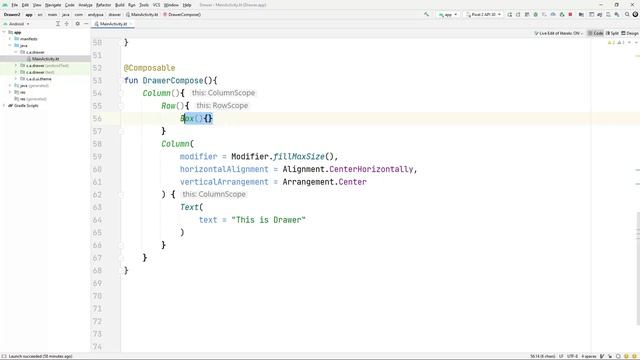The height and width of the screenshot is (360, 640).
Task: Click UTF-8 encoding in status bar
Action: [572, 356]
